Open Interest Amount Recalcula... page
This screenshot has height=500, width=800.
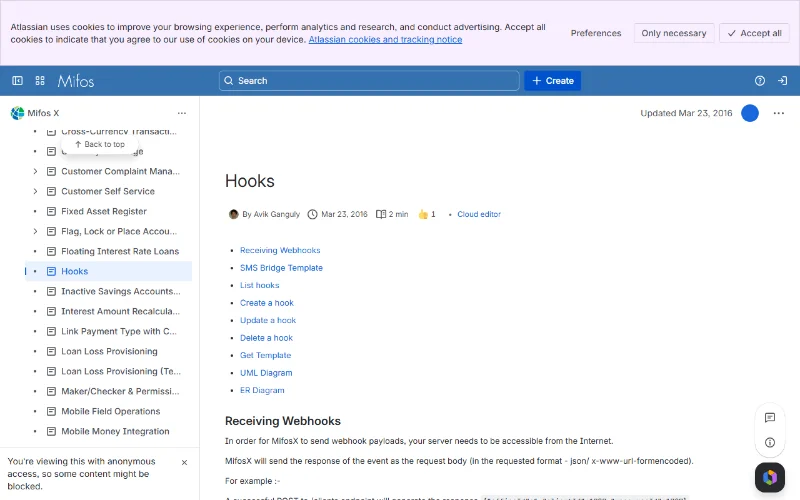click(x=120, y=311)
